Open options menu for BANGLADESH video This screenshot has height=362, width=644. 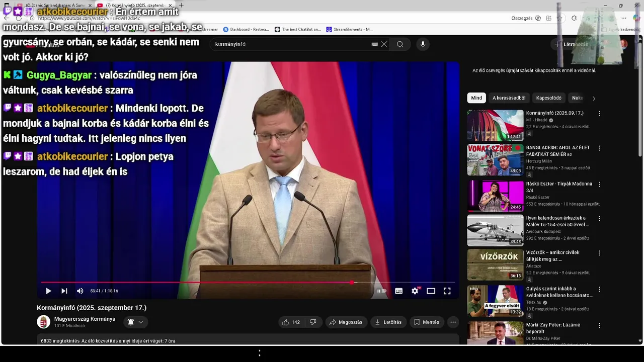599,148
